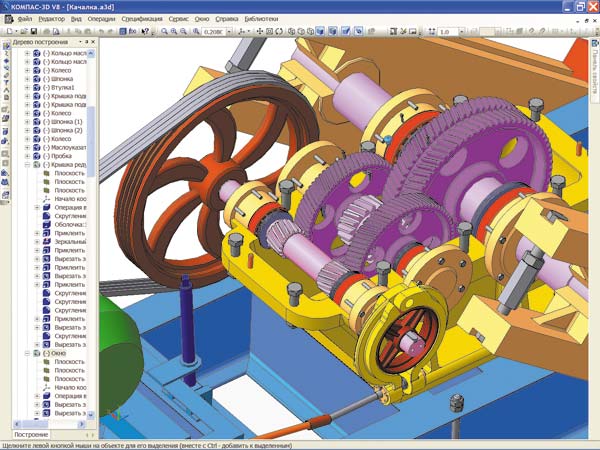Click the Маслоуказатель part icon in tree
The width and height of the screenshot is (600, 450).
(36, 147)
